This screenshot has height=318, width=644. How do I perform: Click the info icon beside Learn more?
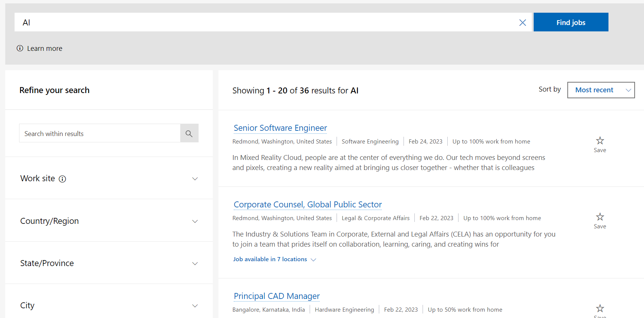(x=20, y=48)
